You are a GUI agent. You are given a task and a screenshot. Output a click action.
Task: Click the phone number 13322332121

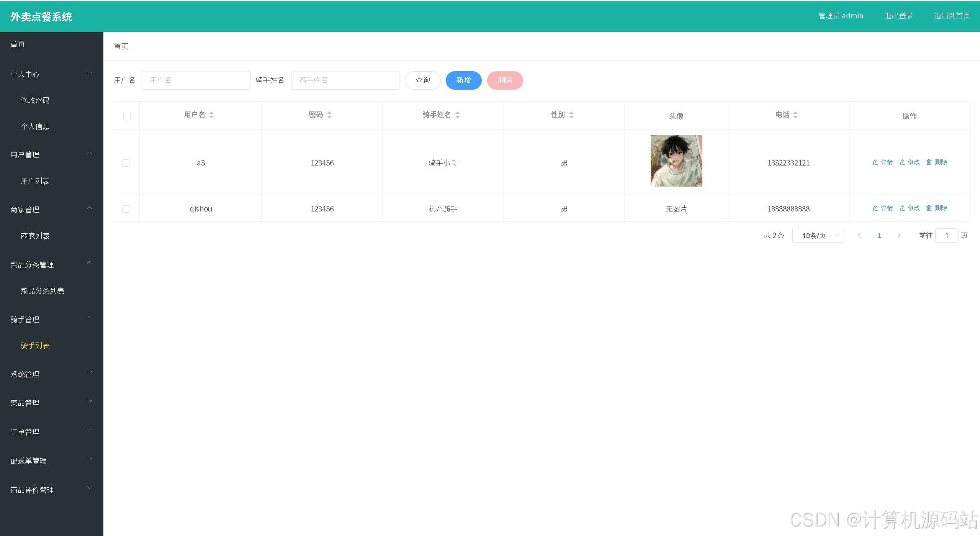[x=789, y=163]
